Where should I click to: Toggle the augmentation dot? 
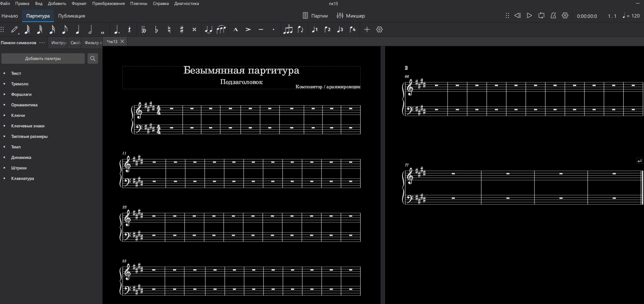(117, 30)
